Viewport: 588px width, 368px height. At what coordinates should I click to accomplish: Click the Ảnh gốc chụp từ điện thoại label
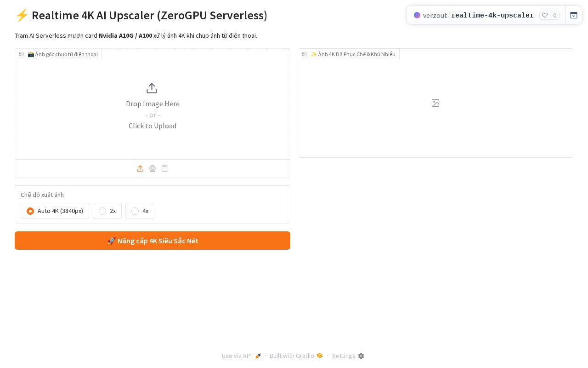click(58, 54)
